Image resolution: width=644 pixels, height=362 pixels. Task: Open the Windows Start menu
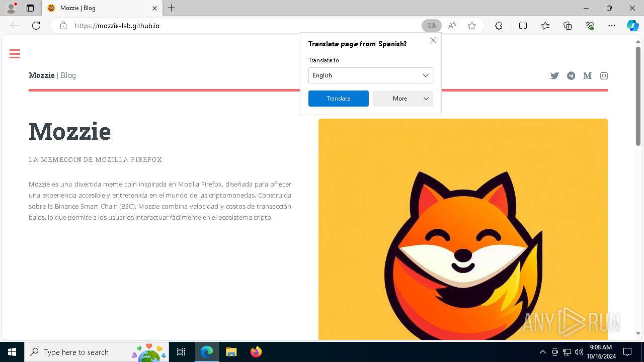12,352
